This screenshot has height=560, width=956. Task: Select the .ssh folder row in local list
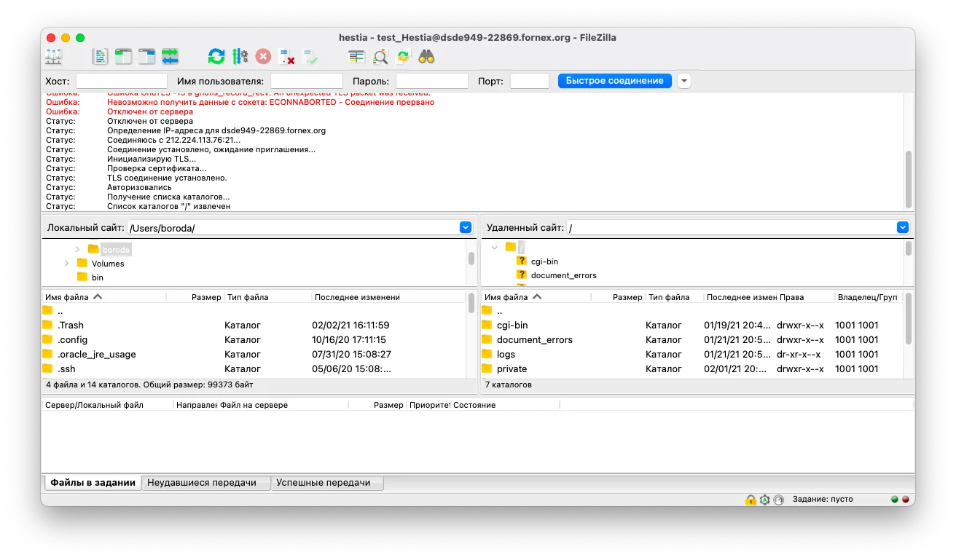(254, 369)
